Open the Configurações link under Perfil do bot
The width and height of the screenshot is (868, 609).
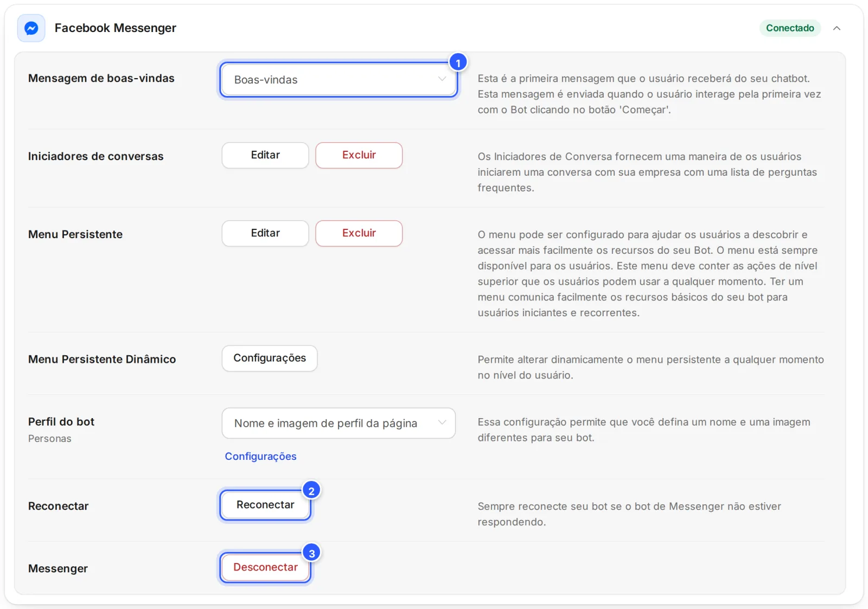pos(260,456)
